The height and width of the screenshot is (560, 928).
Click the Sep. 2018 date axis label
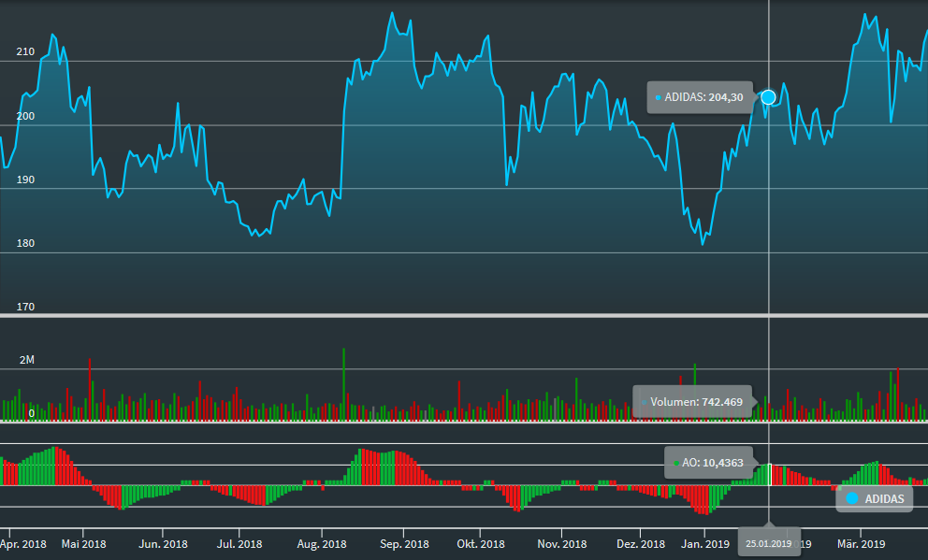tap(404, 543)
